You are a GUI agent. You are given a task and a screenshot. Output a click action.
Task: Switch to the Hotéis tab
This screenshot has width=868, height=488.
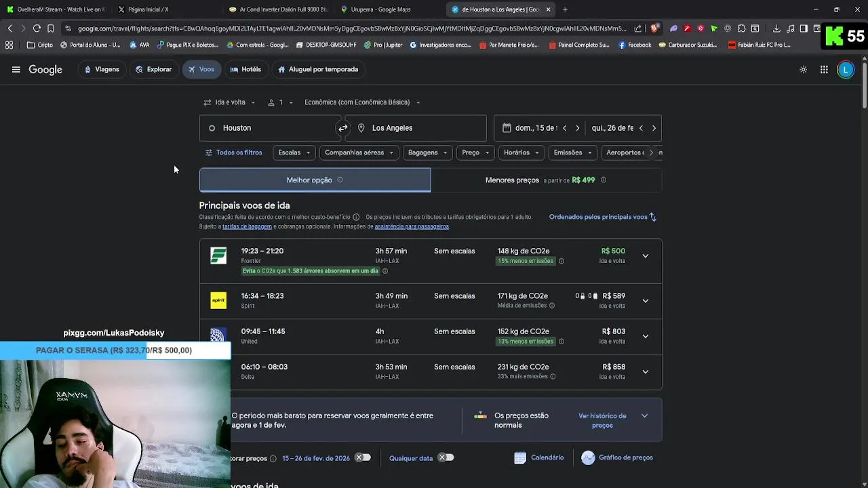(245, 69)
